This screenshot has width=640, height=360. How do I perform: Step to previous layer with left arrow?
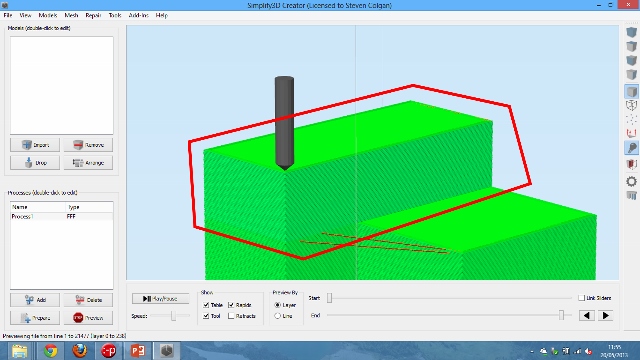(x=587, y=316)
